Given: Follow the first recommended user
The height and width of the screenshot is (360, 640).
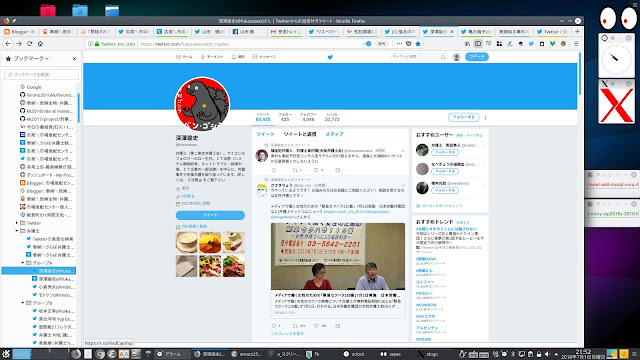Looking at the screenshot, I should point(445,152).
